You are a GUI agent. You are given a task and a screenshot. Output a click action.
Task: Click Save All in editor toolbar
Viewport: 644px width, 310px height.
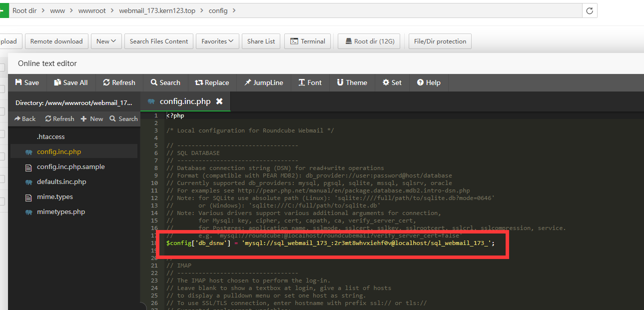[x=71, y=82]
